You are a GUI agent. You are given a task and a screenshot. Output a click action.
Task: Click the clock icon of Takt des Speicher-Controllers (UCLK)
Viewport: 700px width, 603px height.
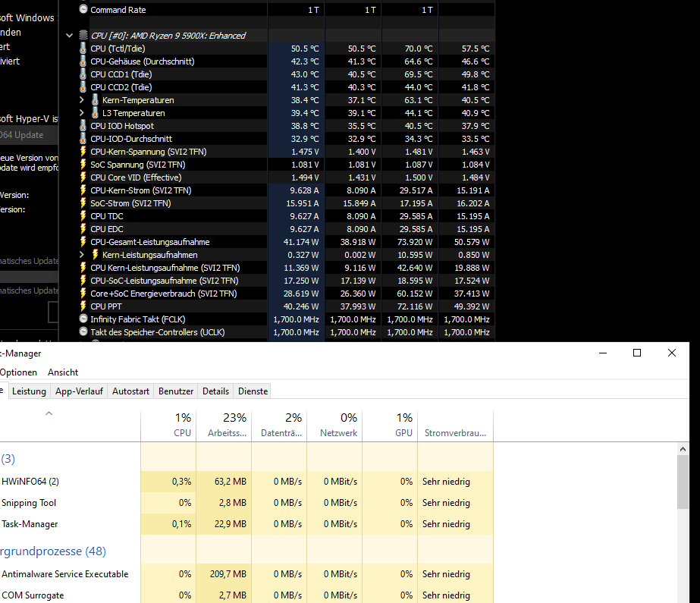83,331
